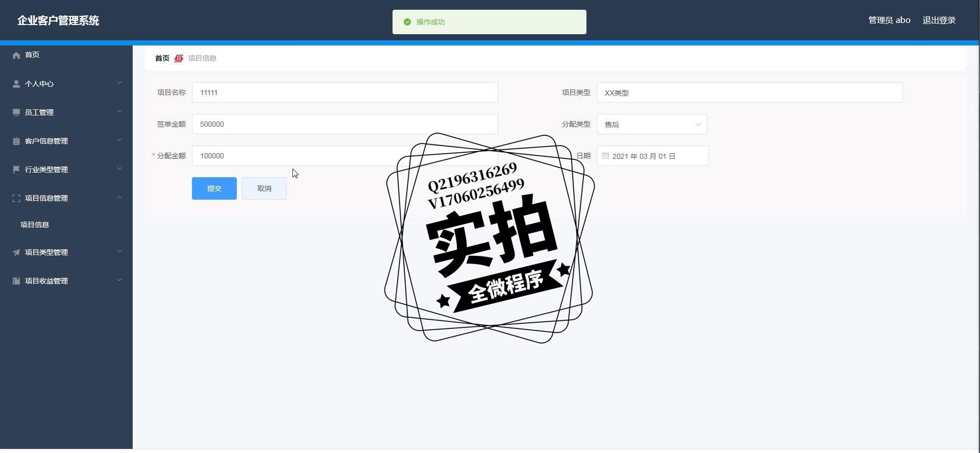Image resolution: width=980 pixels, height=453 pixels.
Task: Expand 员工管理 using its chevron
Action: (x=119, y=111)
